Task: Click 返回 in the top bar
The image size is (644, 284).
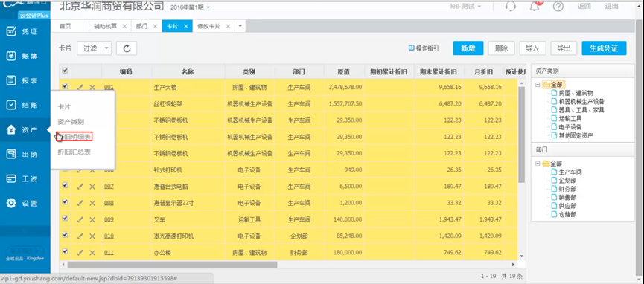Action: click(584, 6)
